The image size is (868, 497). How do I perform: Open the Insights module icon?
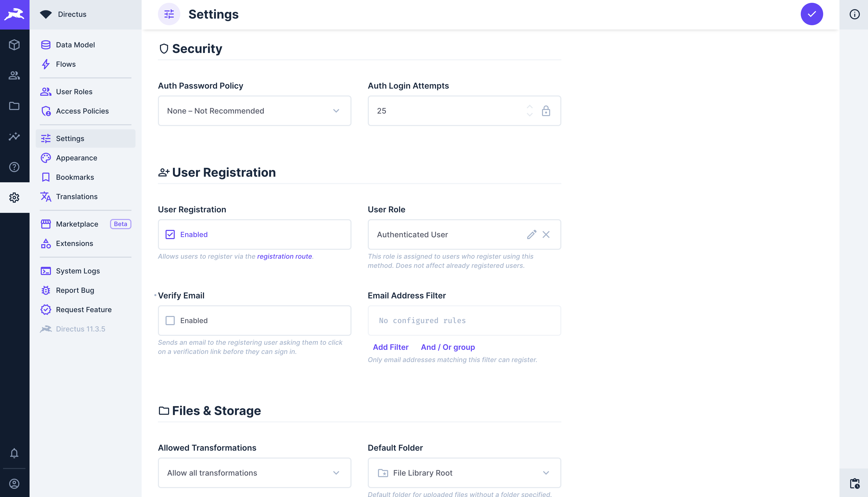coord(14,136)
